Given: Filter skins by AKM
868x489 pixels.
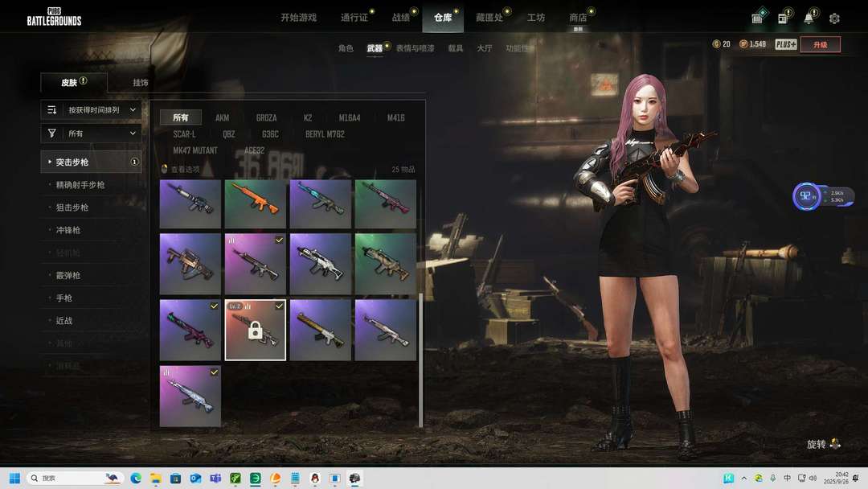Looking at the screenshot, I should point(222,118).
